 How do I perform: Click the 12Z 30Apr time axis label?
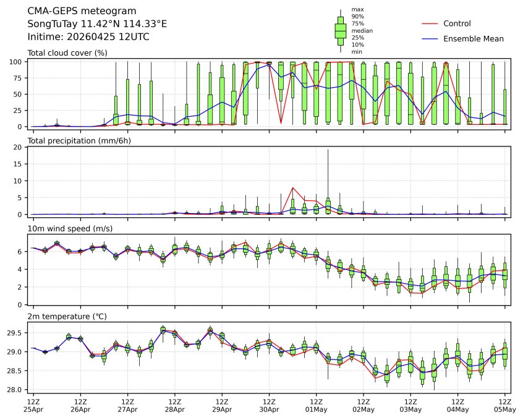(x=269, y=406)
